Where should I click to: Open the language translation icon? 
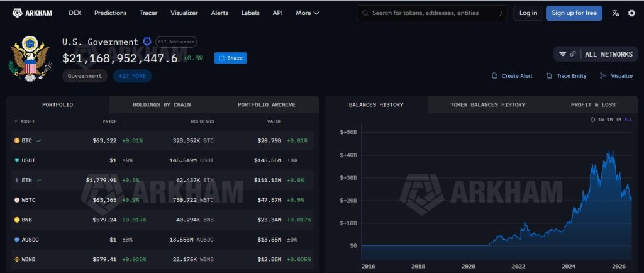tap(615, 13)
